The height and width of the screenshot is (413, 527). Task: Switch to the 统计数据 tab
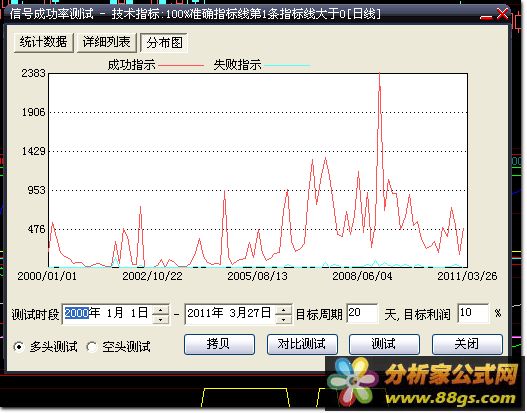tap(43, 42)
